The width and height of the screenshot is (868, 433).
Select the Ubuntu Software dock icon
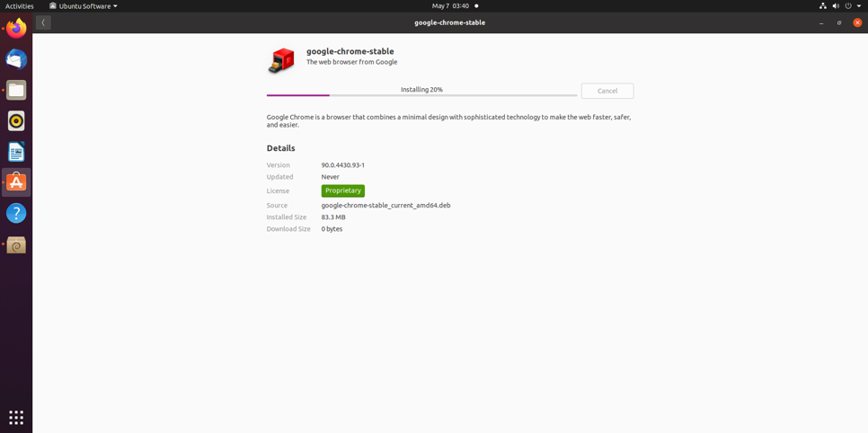pyautogui.click(x=16, y=182)
